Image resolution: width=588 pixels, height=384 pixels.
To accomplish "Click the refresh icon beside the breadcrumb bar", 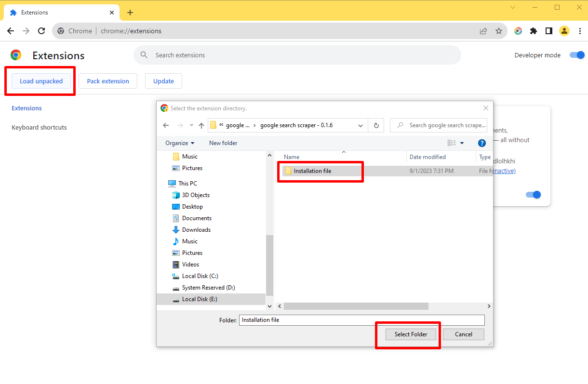I will point(376,125).
